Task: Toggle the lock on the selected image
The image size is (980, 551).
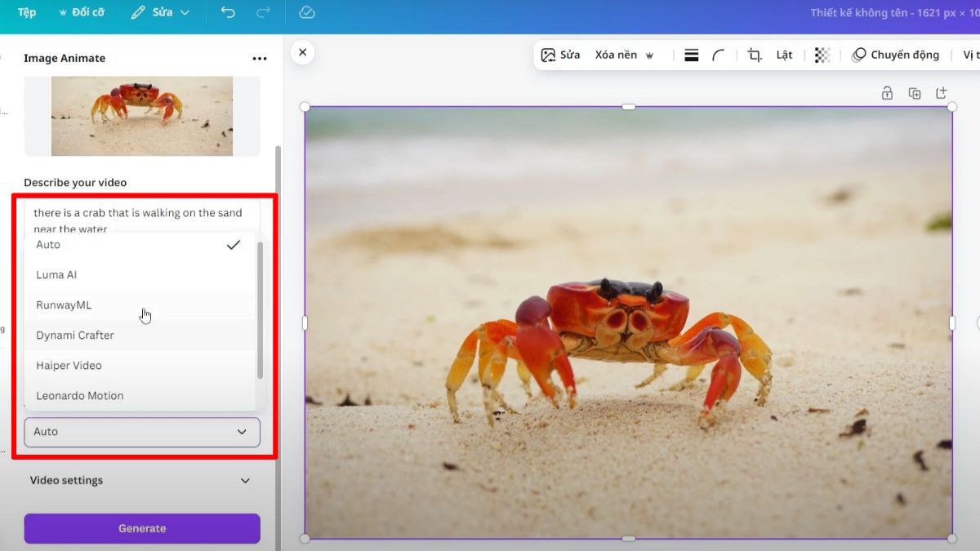Action: pyautogui.click(x=887, y=92)
